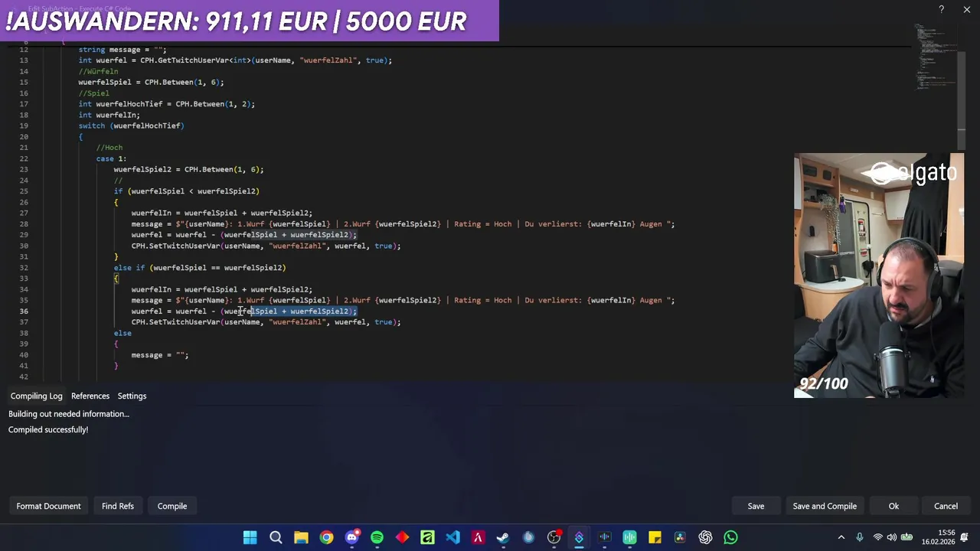Open the volume speaker tray icon
This screenshot has width=980, height=551.
coord(892,537)
